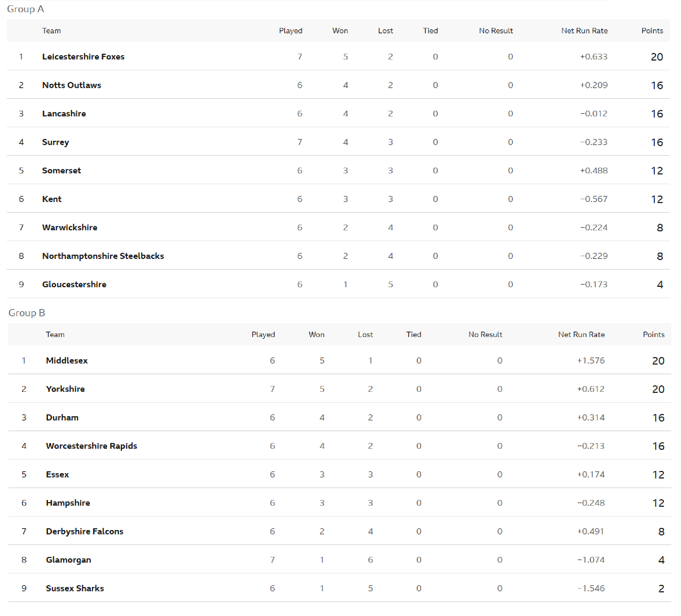Click the Group B Points column header
Screen dimensions: 681x616
pos(653,335)
